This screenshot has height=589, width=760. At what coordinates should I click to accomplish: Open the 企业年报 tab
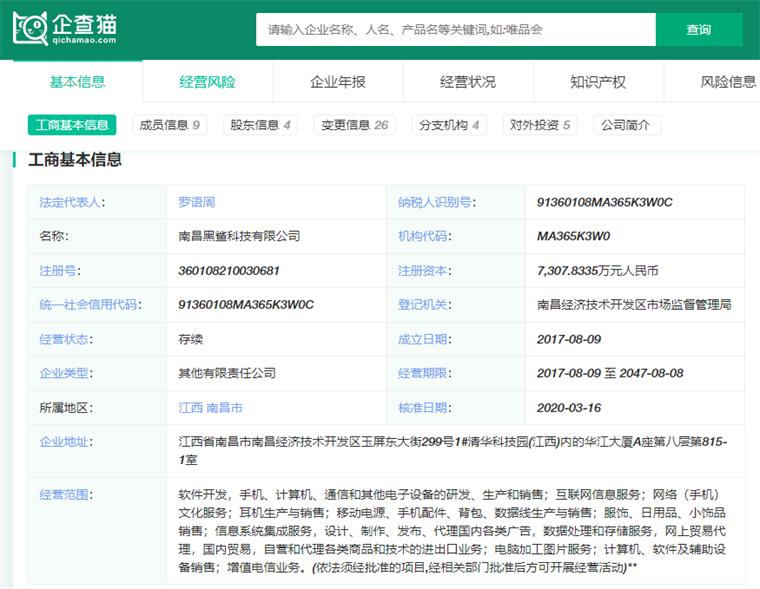pyautogui.click(x=338, y=82)
